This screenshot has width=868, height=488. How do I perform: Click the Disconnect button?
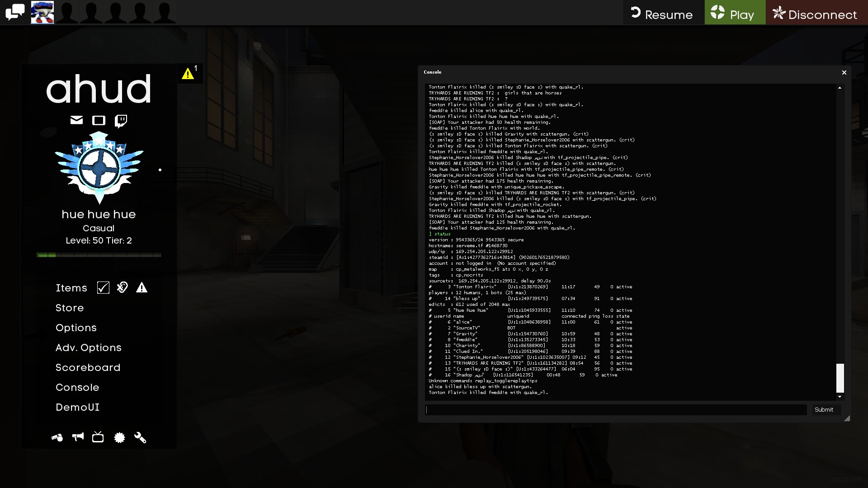(x=816, y=13)
